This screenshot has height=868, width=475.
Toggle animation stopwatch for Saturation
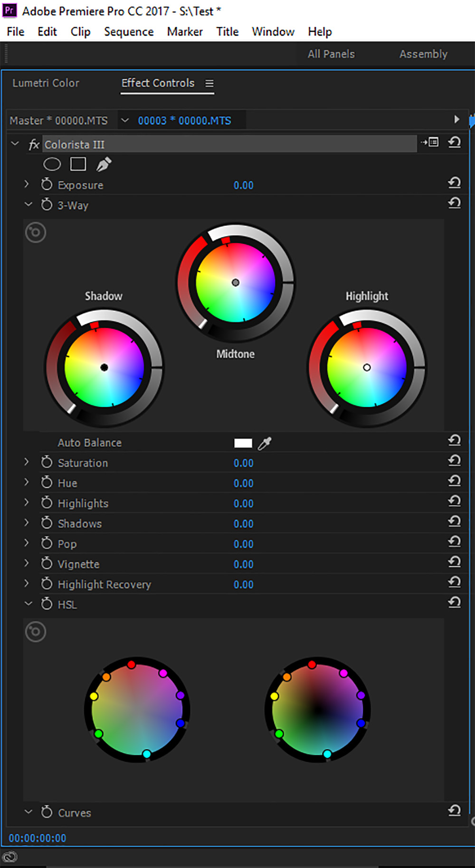(47, 462)
